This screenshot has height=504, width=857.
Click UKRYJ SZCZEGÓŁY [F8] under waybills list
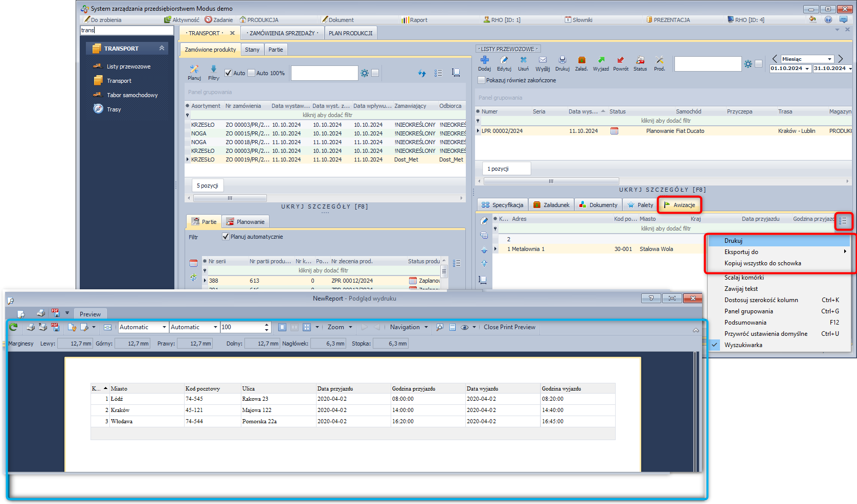[x=662, y=190]
